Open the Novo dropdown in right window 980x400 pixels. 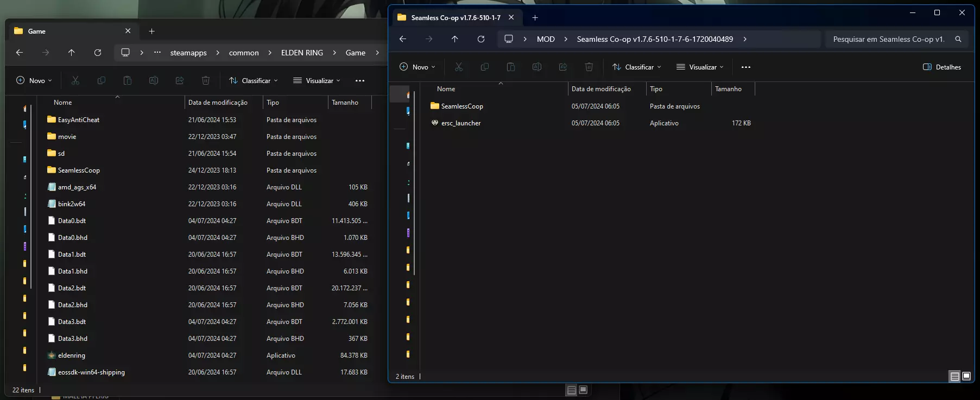(417, 67)
